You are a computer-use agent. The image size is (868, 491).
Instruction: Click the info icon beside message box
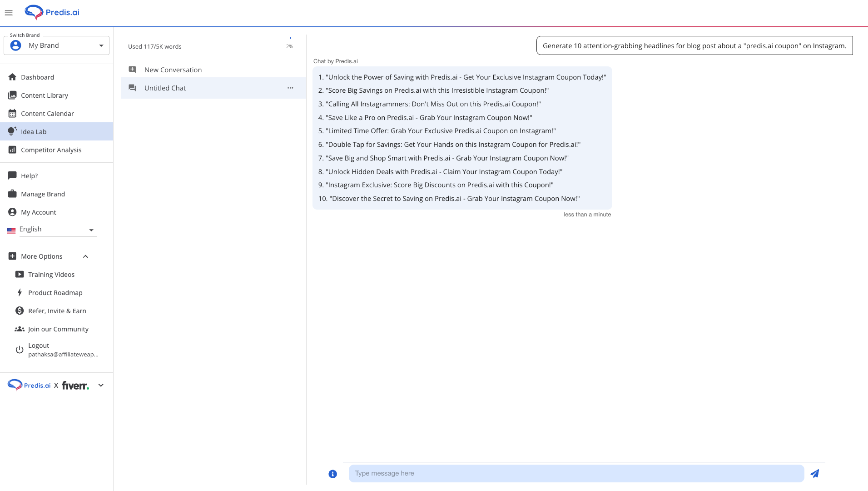(332, 474)
